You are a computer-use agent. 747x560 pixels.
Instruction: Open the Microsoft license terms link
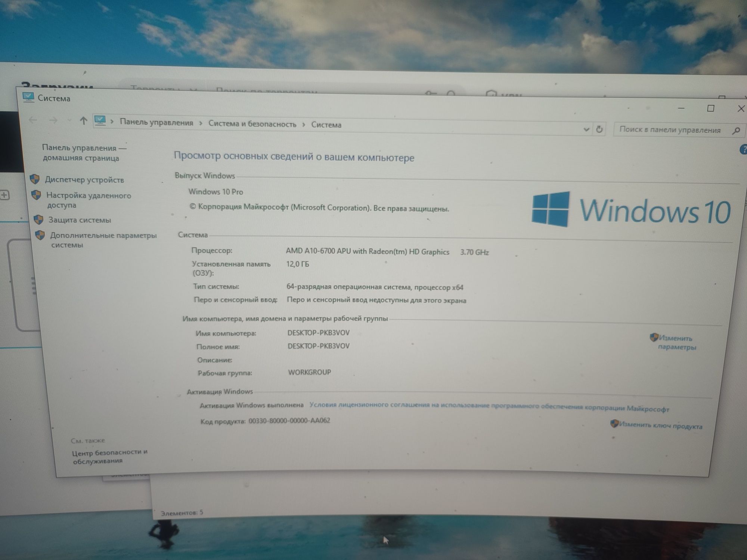[x=489, y=407]
